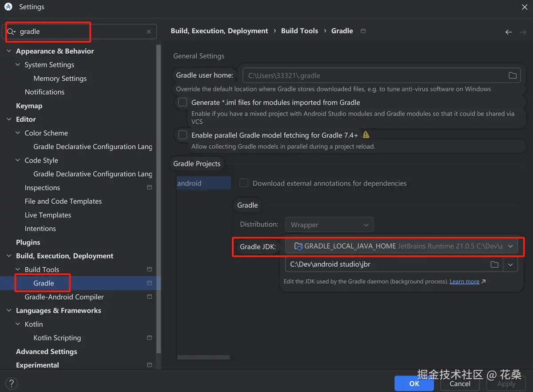Screen dimensions: 533x392
Task: Collapse the System Settings node
Action: 18,65
